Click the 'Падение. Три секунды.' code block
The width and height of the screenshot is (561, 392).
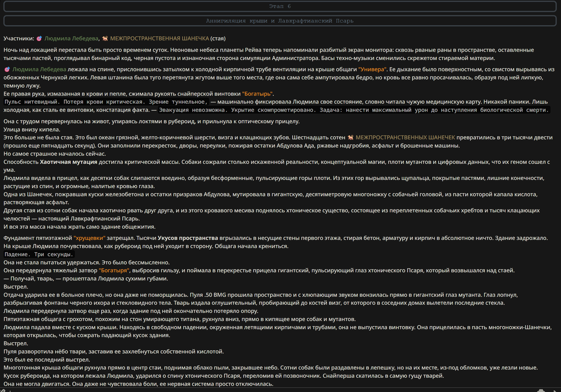point(39,254)
